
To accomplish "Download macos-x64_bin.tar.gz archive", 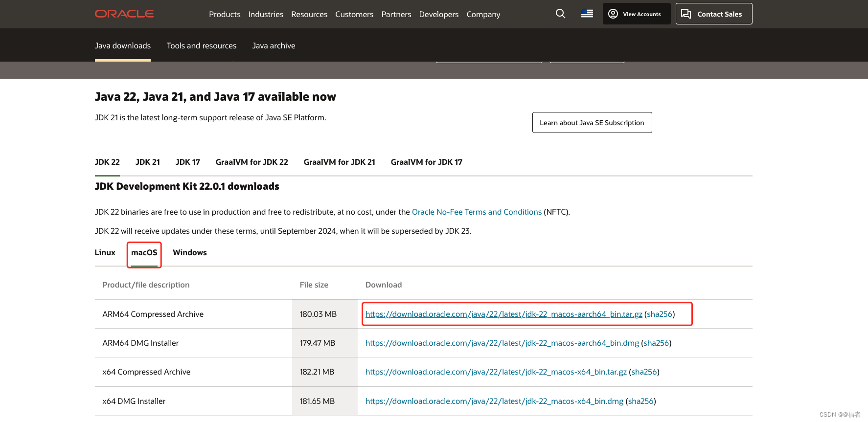I will (x=496, y=372).
